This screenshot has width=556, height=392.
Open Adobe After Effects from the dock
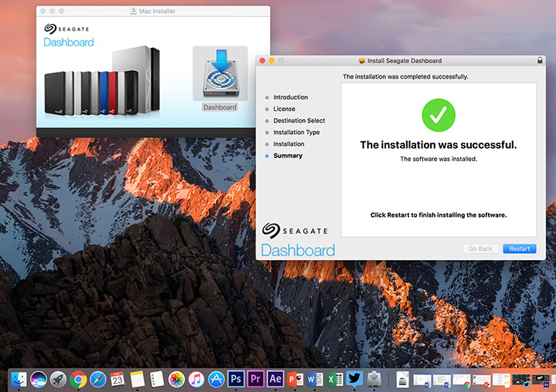[x=276, y=379]
